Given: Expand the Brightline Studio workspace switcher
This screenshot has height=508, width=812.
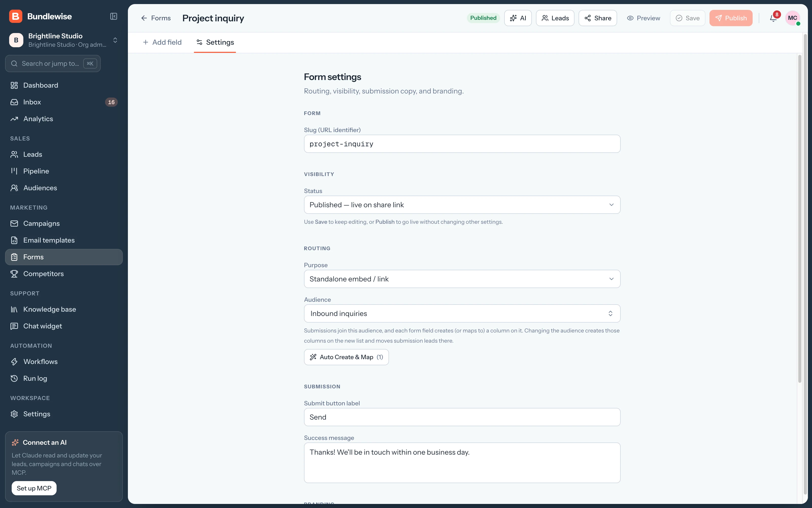Looking at the screenshot, I should point(64,40).
